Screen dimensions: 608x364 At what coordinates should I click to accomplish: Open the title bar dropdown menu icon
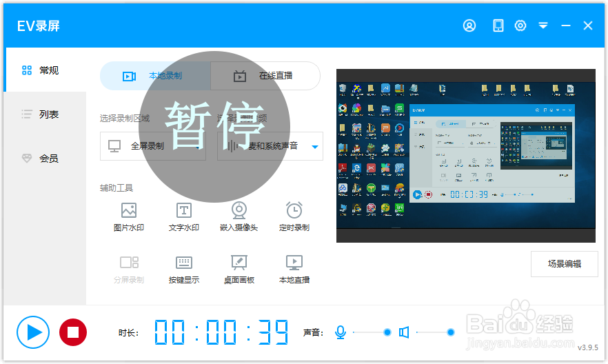(x=543, y=26)
